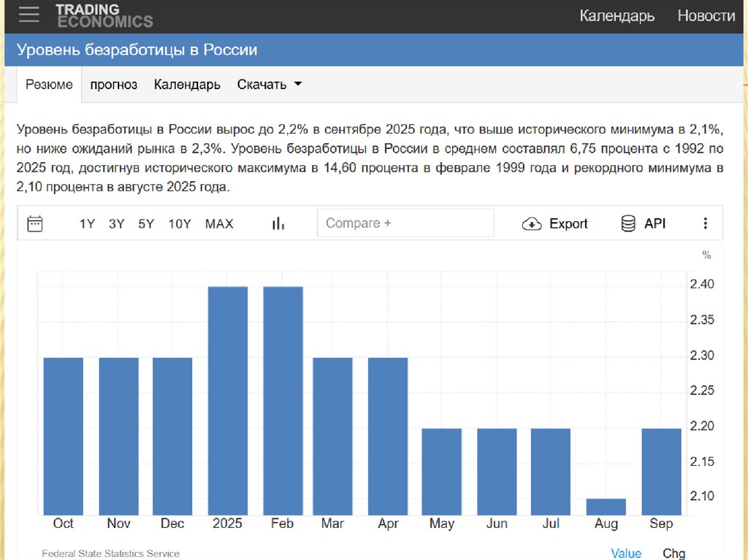Click the calendar date-range icon

click(x=35, y=223)
